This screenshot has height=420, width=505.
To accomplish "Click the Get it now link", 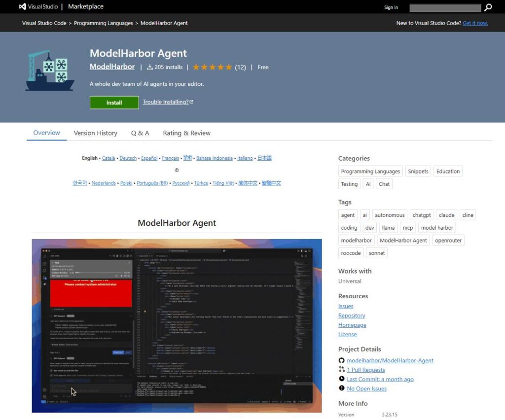I will point(475,23).
